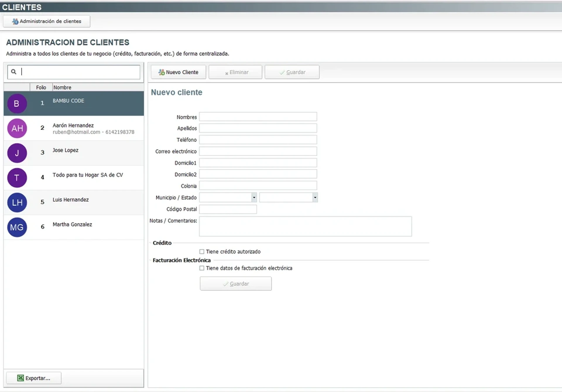Focus the Notas / Comentarios text area
This screenshot has width=562, height=392.
tap(305, 226)
